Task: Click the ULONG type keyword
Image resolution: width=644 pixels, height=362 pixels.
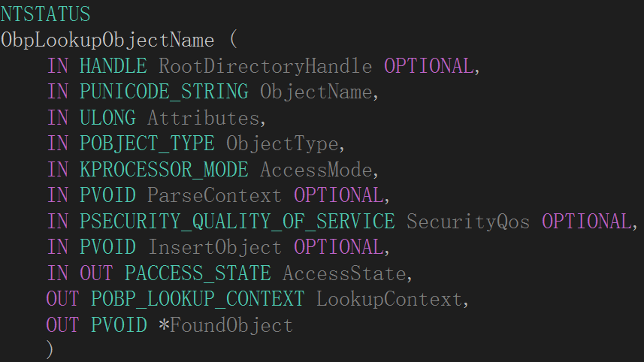Action: pyautogui.click(x=107, y=118)
